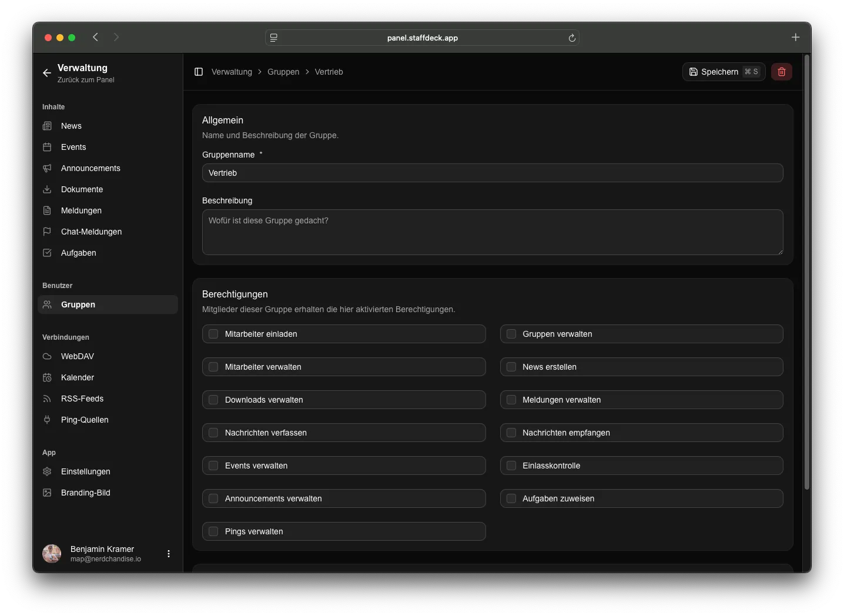Screen dimensions: 844x616
Task: Click the page vertical scrollbar
Action: (x=807, y=273)
